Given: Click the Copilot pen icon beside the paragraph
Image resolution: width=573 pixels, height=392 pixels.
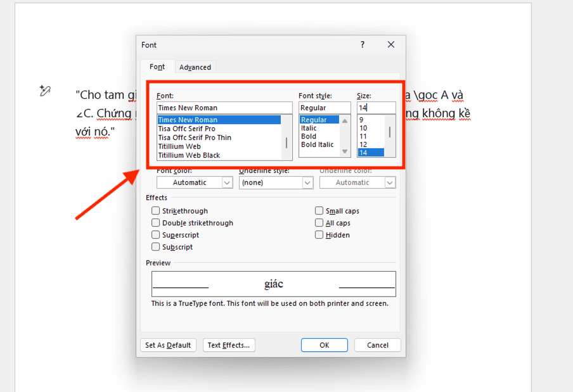Looking at the screenshot, I should click(44, 91).
